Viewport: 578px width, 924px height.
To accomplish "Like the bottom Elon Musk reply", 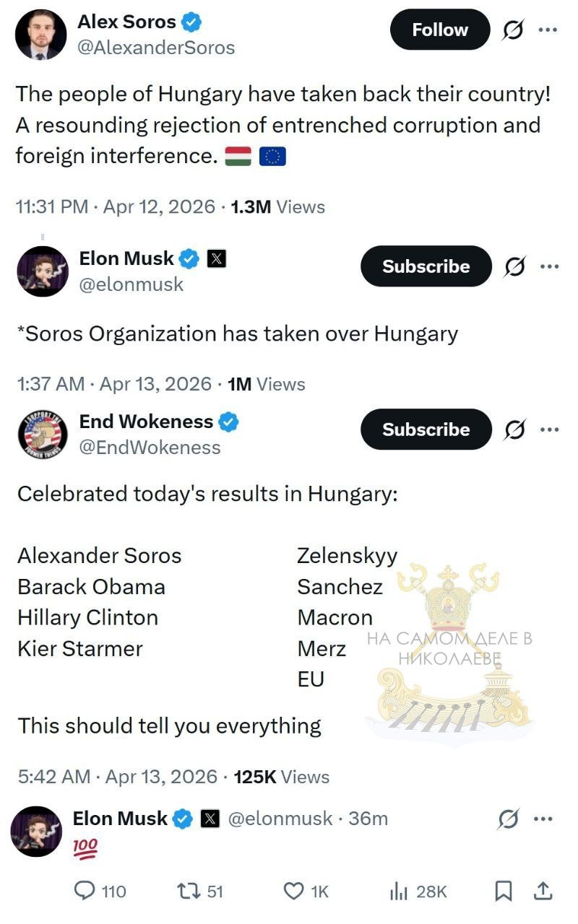I will [x=294, y=892].
